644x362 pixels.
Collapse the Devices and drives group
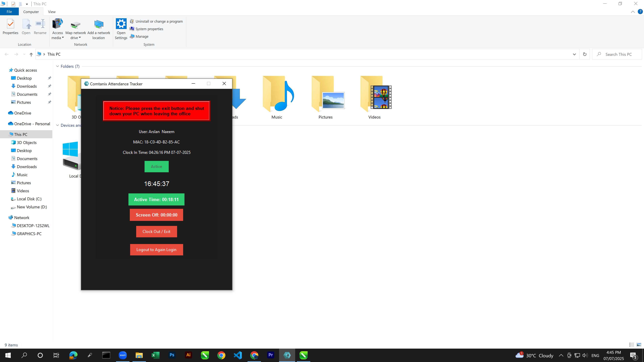pos(58,125)
